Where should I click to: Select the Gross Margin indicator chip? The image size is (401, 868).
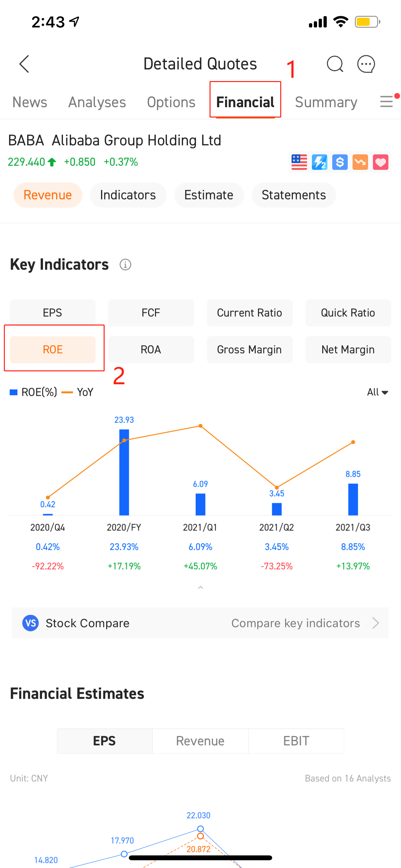click(x=250, y=349)
